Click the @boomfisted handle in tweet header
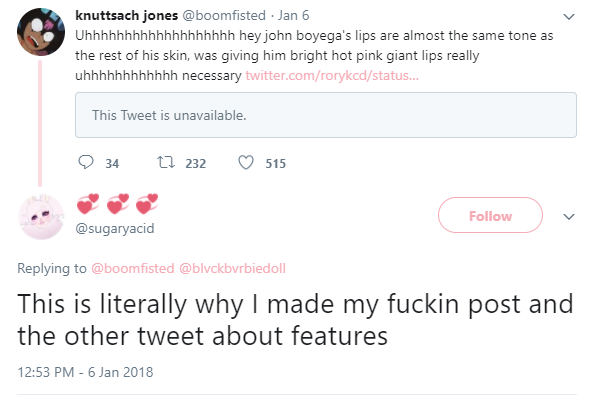 click(x=224, y=16)
